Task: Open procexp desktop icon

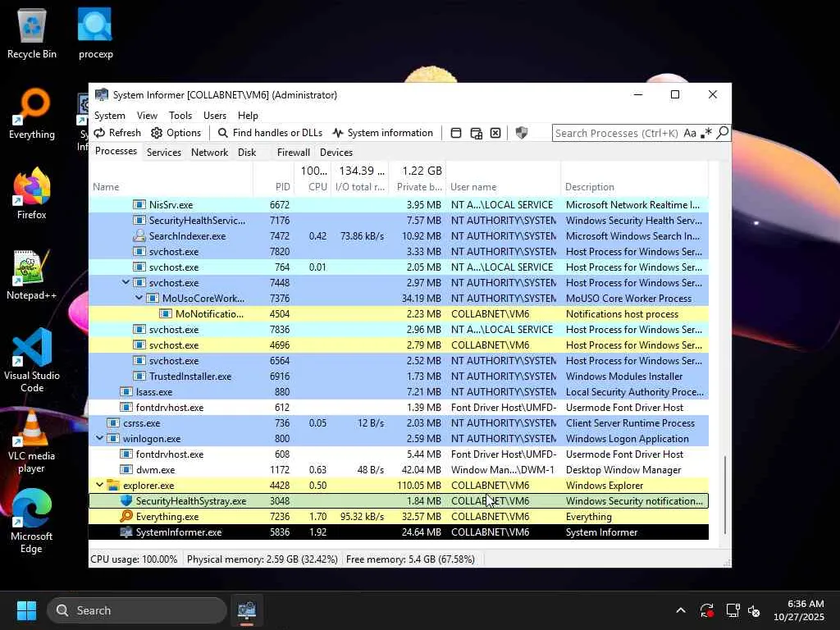Action: pos(95,33)
